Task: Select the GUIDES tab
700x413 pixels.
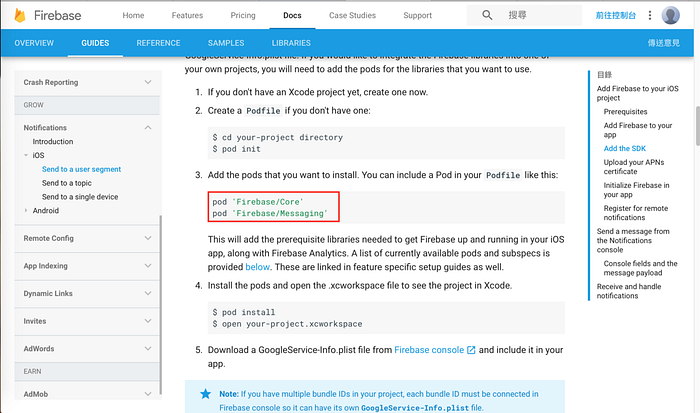Action: pos(95,43)
